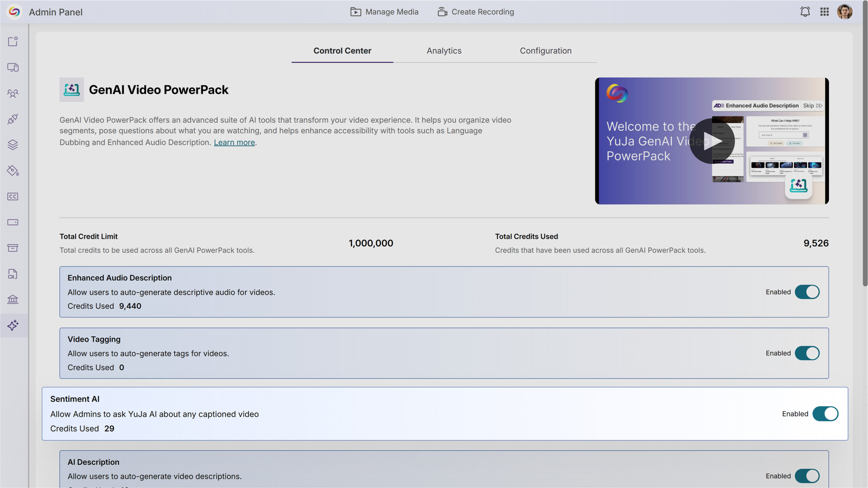Click the user profile avatar
The width and height of the screenshot is (868, 488).
click(x=844, y=12)
